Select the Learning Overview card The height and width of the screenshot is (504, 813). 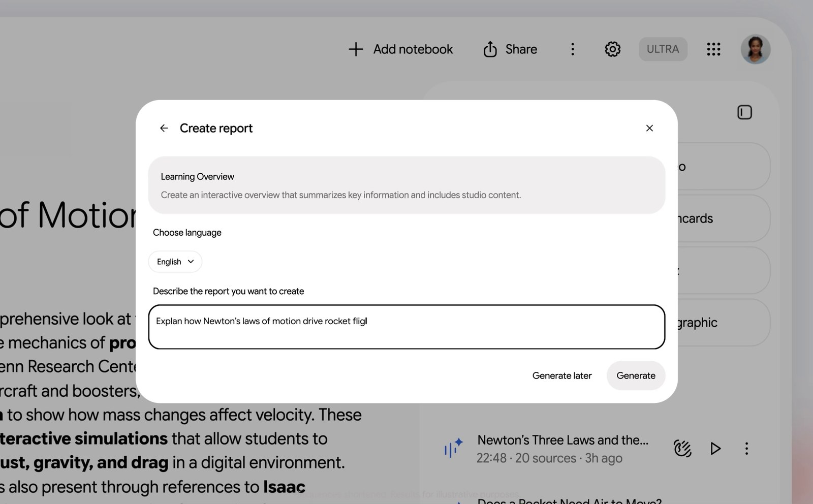[407, 185]
